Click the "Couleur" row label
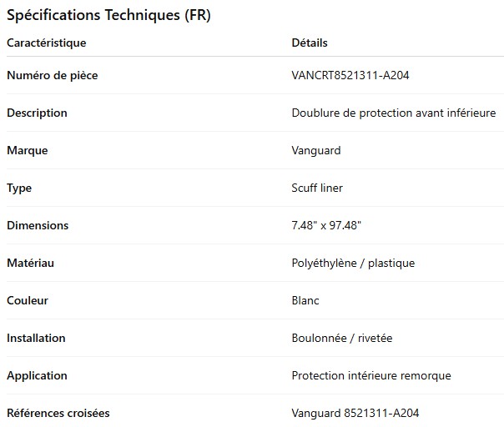Viewport: 504px width, 427px height. coord(28,301)
